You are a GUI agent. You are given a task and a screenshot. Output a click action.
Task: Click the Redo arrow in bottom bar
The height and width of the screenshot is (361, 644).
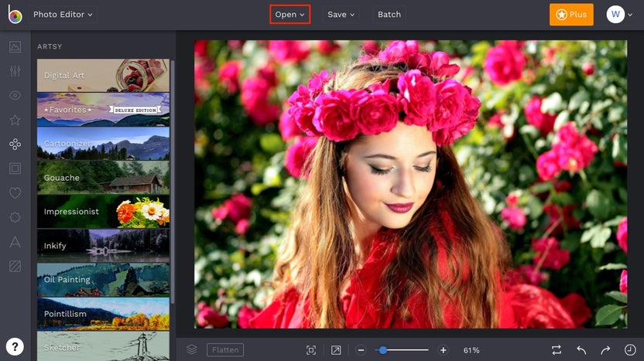tap(605, 350)
